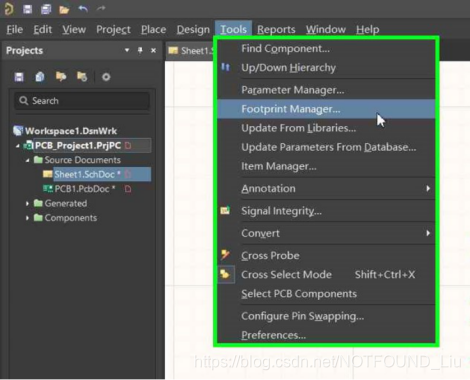The width and height of the screenshot is (470, 380).
Task: Select the Source Documents folder label
Action: tap(83, 160)
